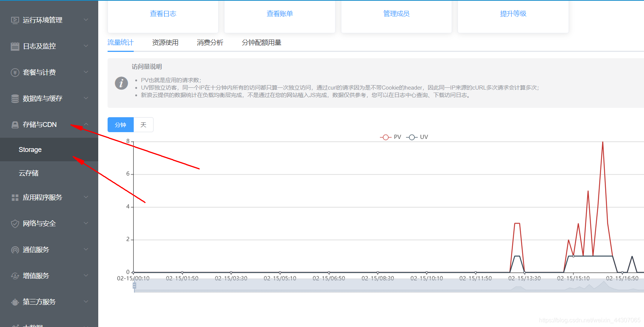
Task: Expand the 数据库与缓存 menu chevron
Action: 86,98
